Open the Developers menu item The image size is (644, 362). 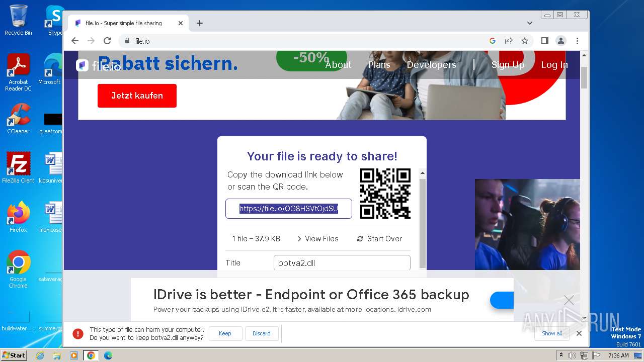click(431, 64)
